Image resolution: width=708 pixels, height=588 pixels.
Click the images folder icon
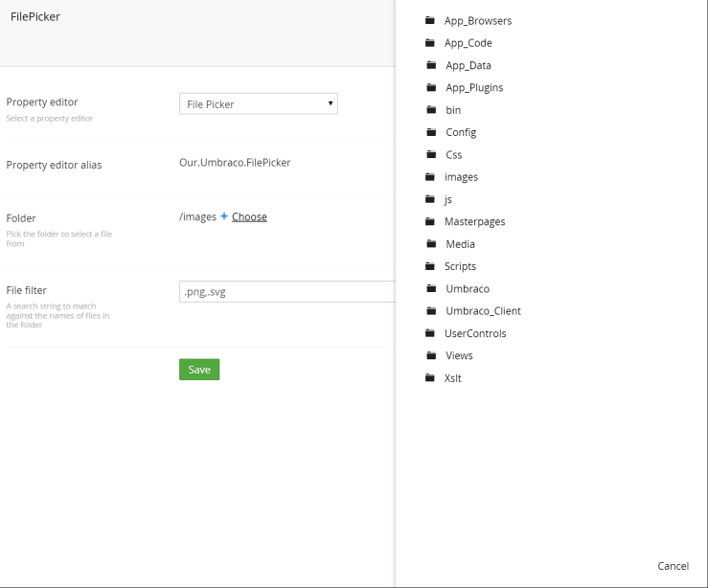(x=430, y=176)
